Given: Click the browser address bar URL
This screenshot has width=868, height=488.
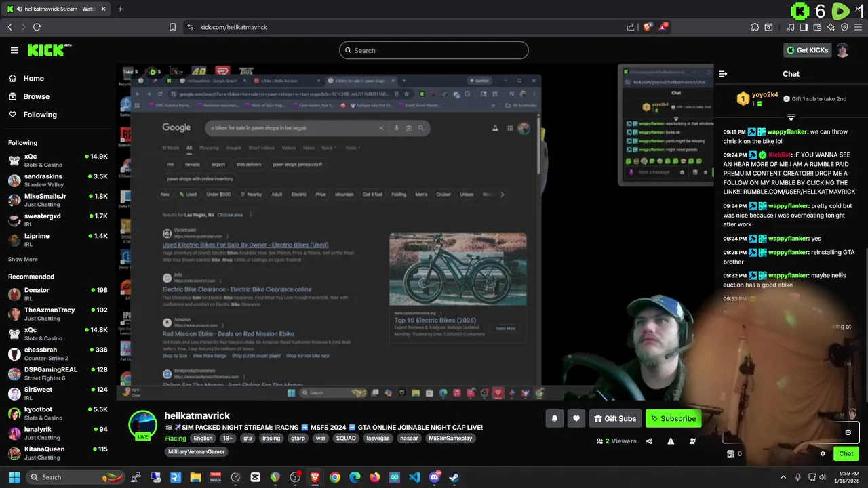Looking at the screenshot, I should [233, 27].
